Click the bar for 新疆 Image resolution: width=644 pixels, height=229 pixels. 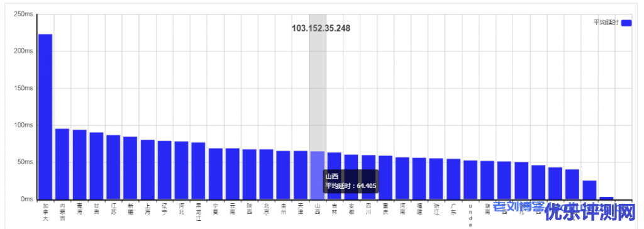[130, 168]
